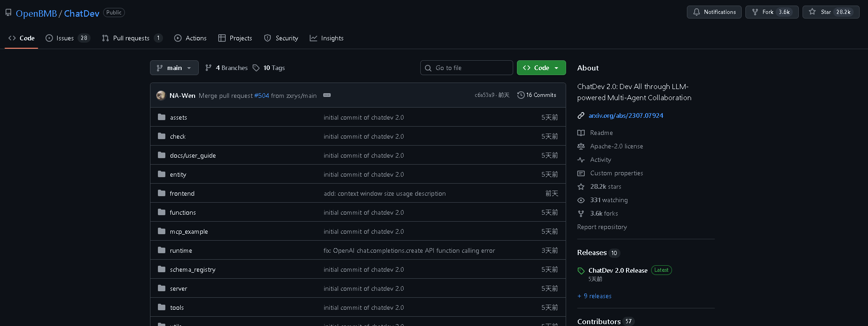Open the Security tab
The width and height of the screenshot is (868, 326).
(x=281, y=38)
